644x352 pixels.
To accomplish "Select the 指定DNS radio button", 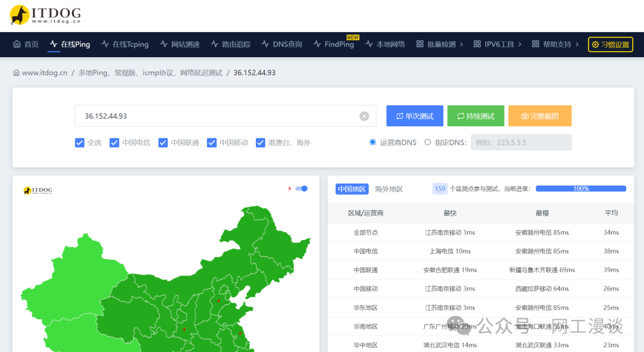I will (428, 142).
